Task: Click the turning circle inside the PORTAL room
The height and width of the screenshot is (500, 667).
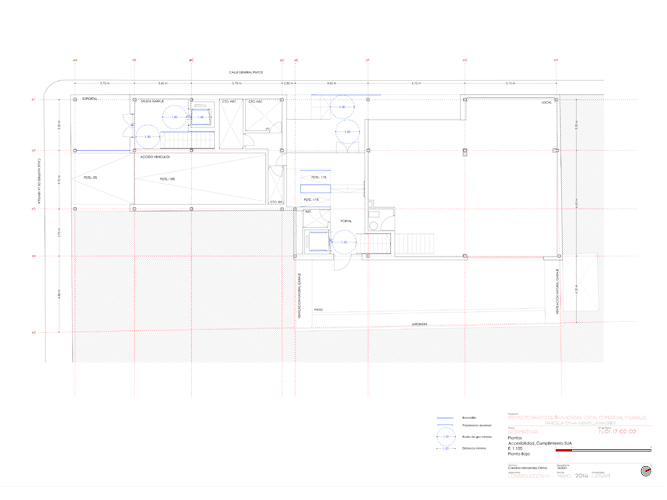Action: 342,242
